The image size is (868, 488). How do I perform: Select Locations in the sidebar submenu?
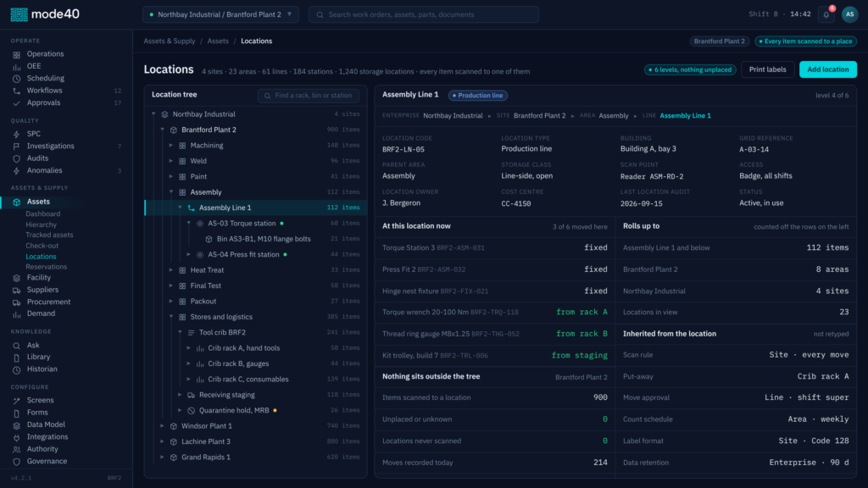click(41, 257)
